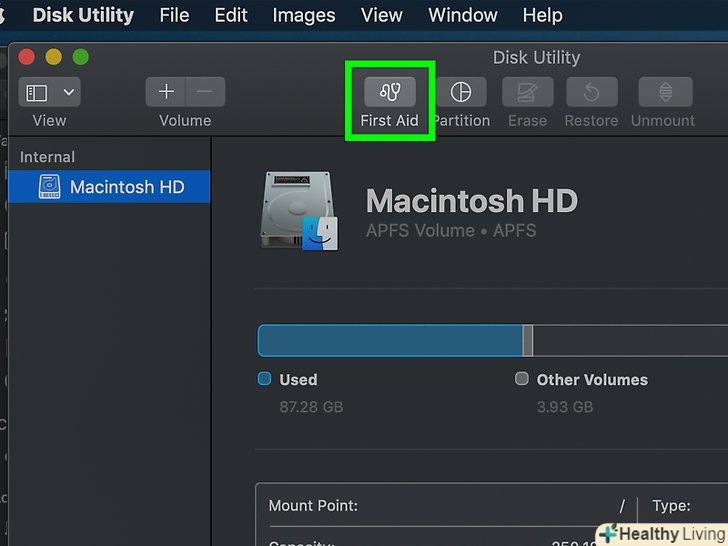Add a volume with plus button
The image size is (728, 546).
(166, 92)
